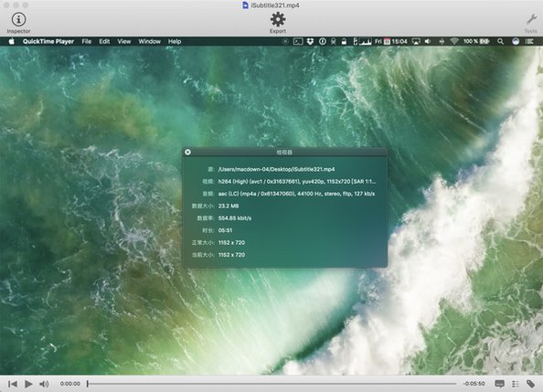Image resolution: width=543 pixels, height=392 pixels.
Task: Open the metadata tag icon
Action: click(530, 384)
